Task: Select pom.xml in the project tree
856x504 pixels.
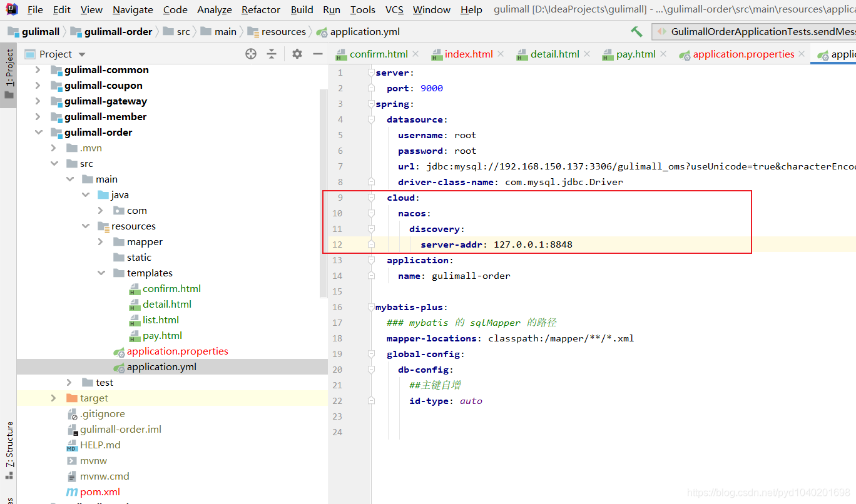Action: 100,491
